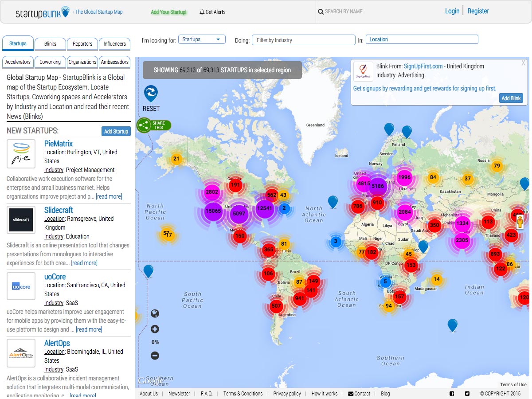Click read more under uoCore description

89,329
